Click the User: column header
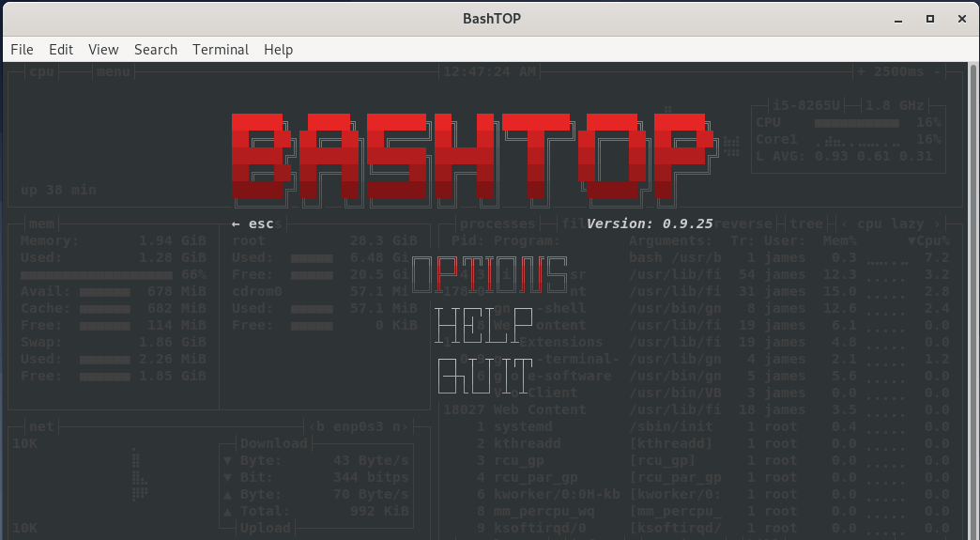The height and width of the screenshot is (540, 980). pyautogui.click(x=785, y=240)
